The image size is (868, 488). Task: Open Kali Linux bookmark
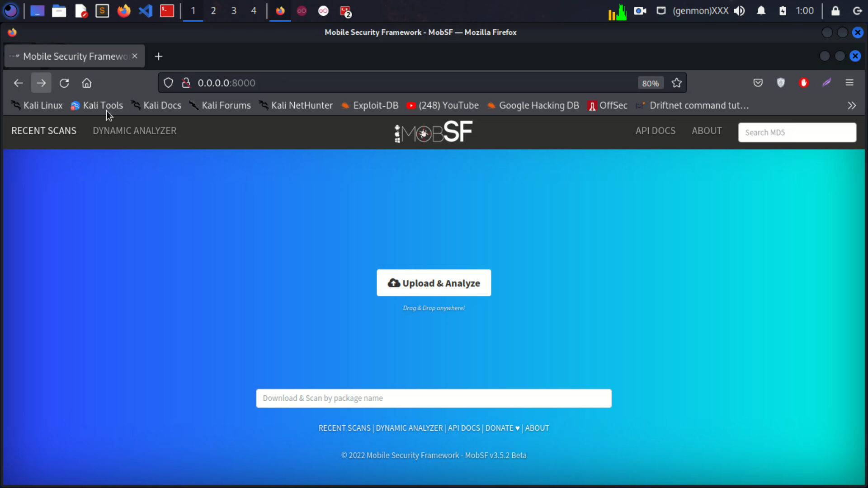(37, 106)
